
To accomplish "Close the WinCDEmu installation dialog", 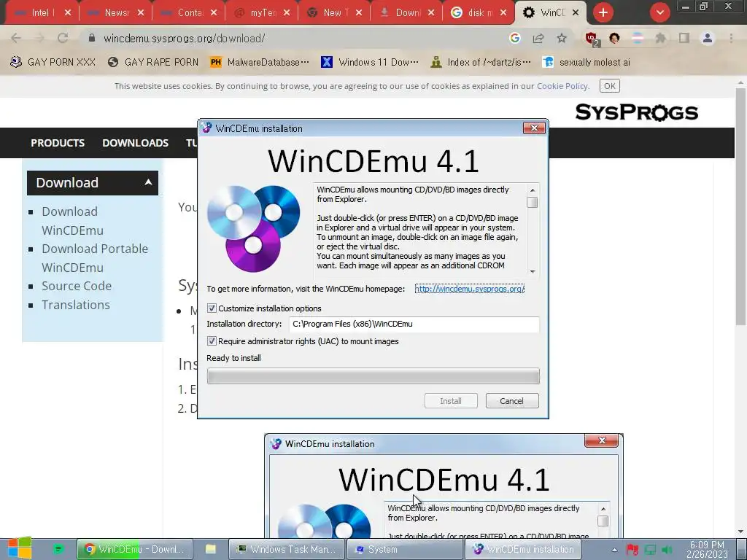I will click(534, 128).
